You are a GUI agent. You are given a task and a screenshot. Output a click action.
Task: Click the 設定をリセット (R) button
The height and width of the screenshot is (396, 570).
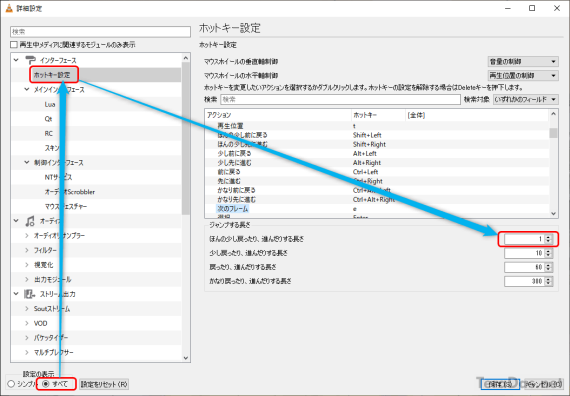coord(104,384)
